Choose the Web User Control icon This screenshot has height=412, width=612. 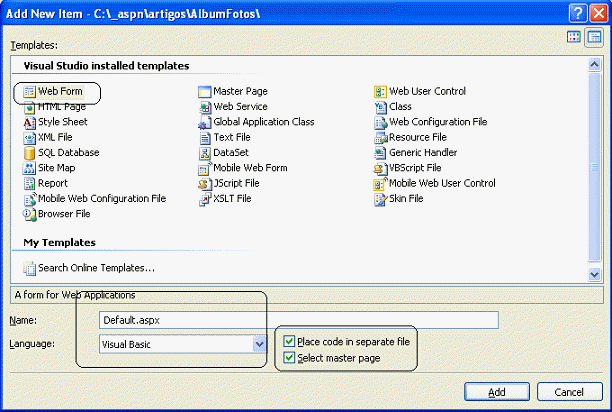tap(380, 92)
